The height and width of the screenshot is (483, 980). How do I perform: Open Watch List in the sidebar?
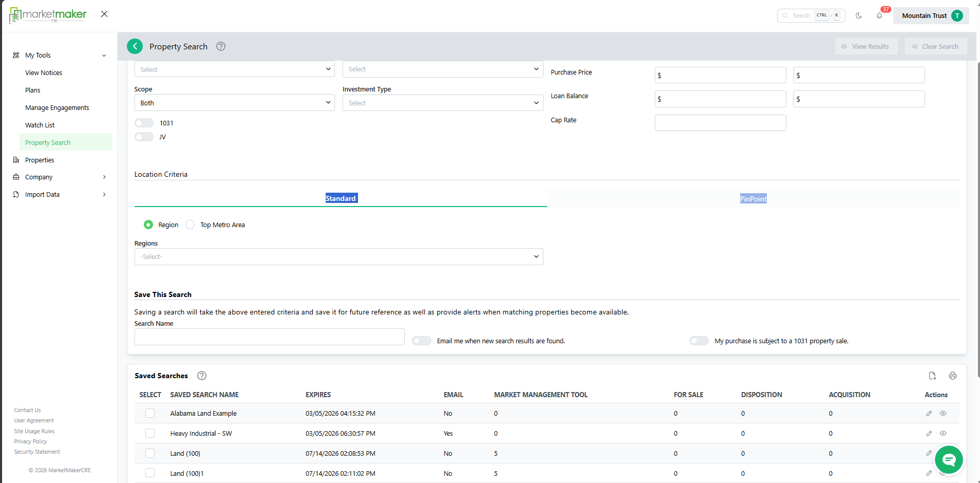point(40,125)
